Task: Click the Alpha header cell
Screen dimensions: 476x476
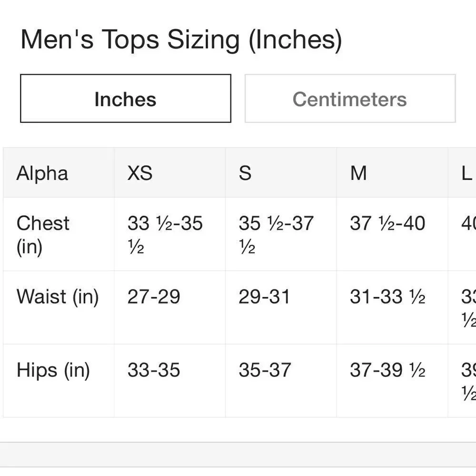Action: 42,173
